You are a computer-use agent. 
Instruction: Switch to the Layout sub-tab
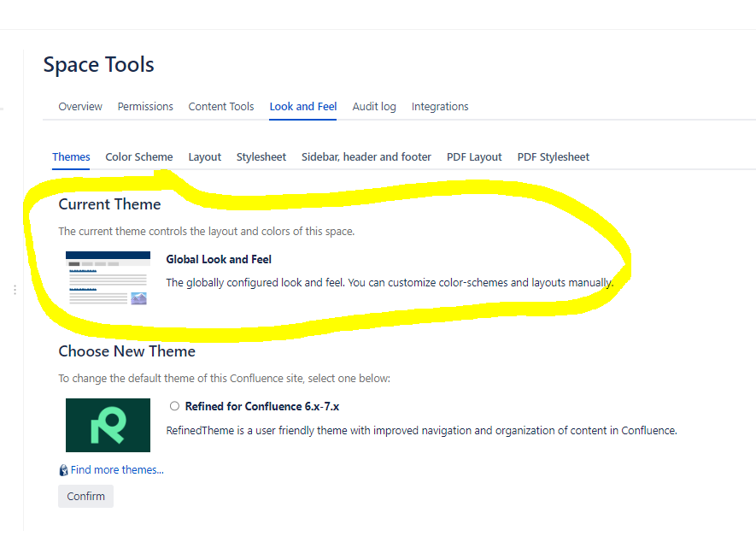point(204,157)
